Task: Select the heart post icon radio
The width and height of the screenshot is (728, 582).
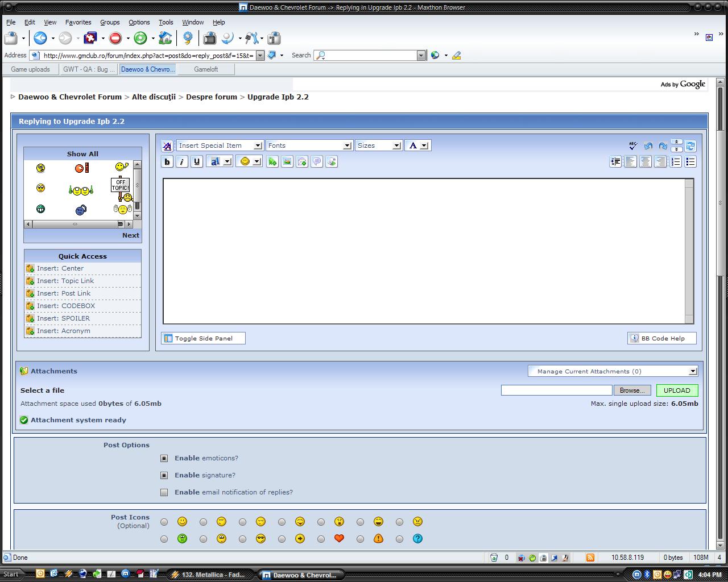Action: (x=321, y=539)
